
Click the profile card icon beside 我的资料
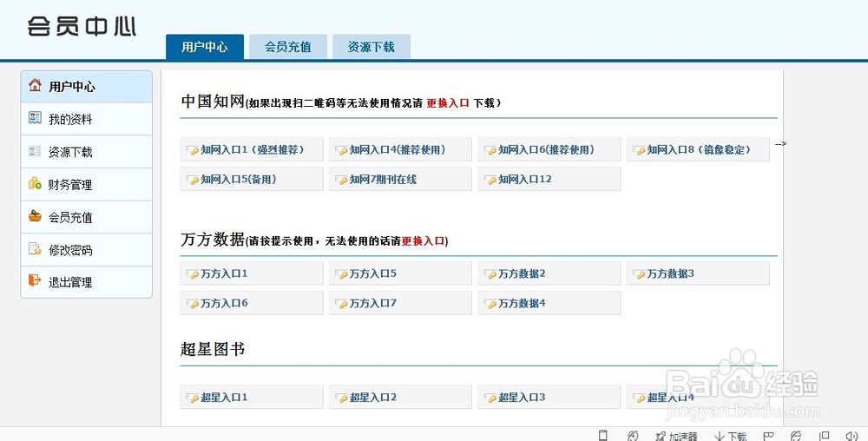tap(35, 118)
